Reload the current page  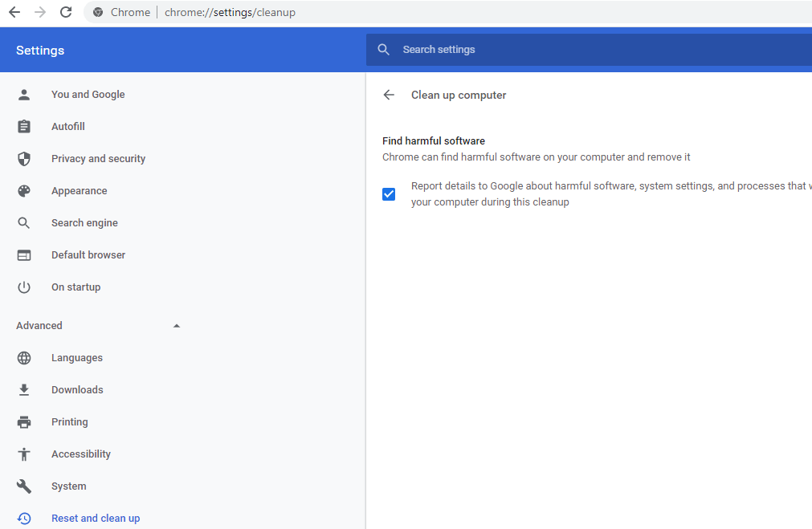point(66,12)
